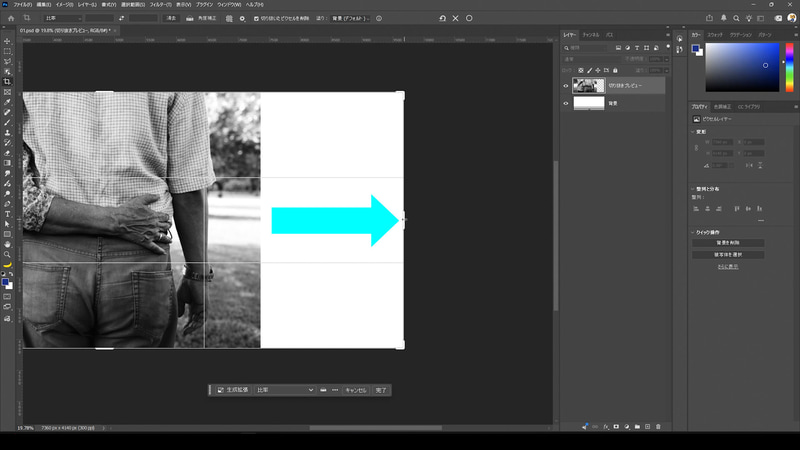The width and height of the screenshot is (800, 450).
Task: Open crop settings gear menu
Action: [242, 18]
